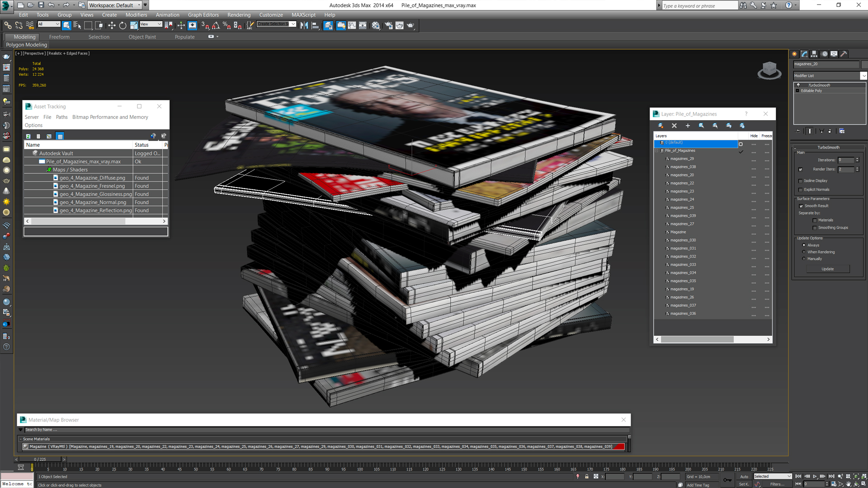Viewport: 868px width, 488px height.
Task: Open the Rendering menu
Action: 239,15
